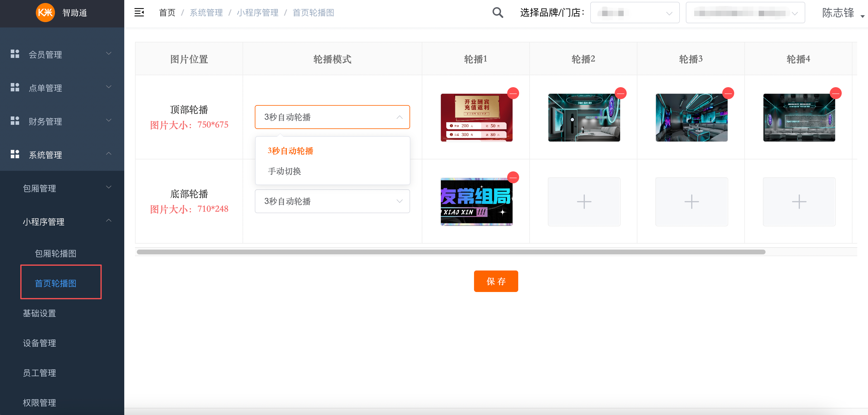Click the plus uploader in 轮播4 bottom row
Viewport: 868px width, 415px height.
[x=799, y=202]
